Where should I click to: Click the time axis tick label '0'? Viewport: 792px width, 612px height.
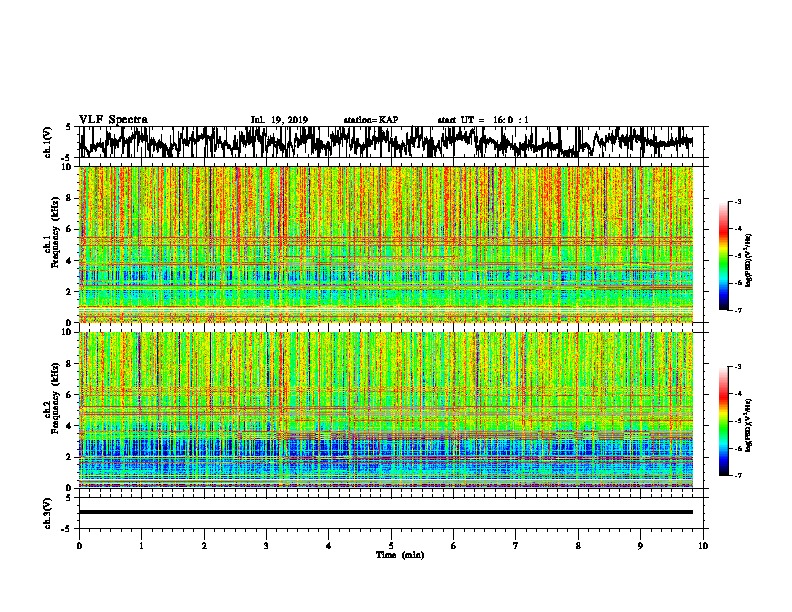[79, 546]
